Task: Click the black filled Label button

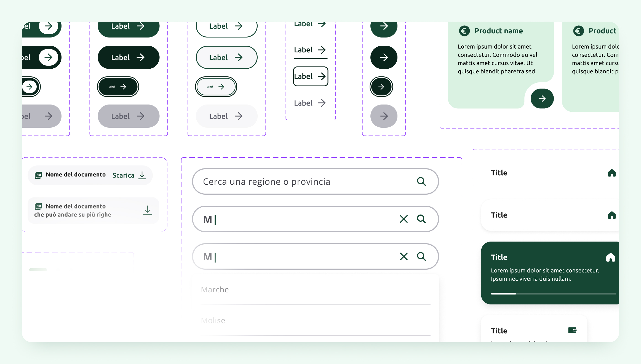Action: click(x=129, y=57)
